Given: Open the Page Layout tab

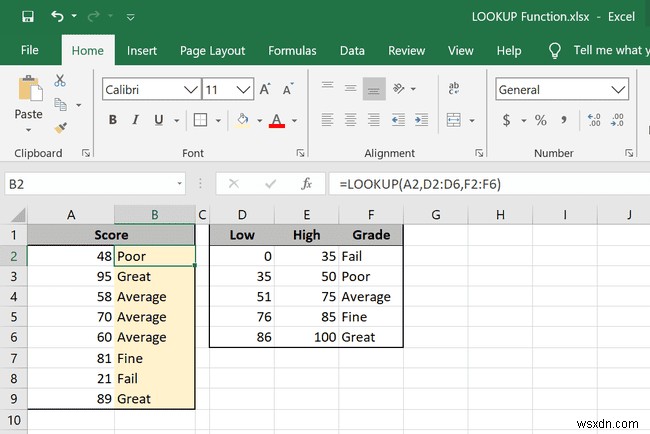Looking at the screenshot, I should coord(212,51).
